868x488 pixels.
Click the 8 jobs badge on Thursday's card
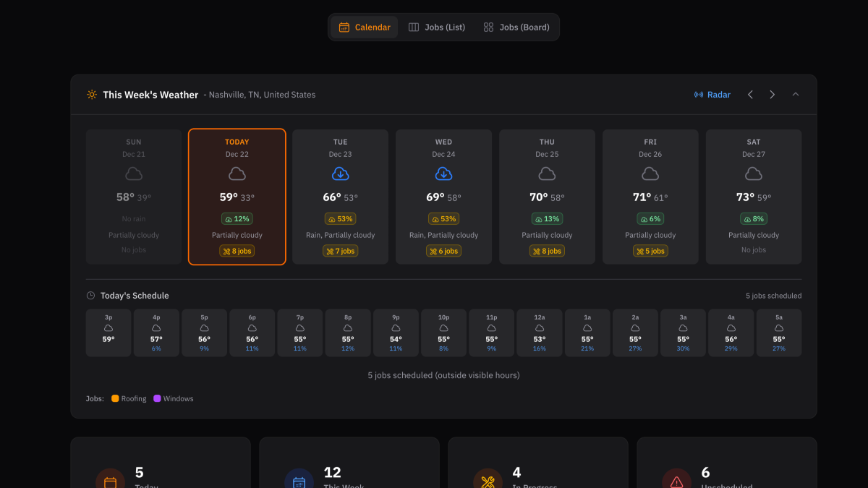click(547, 251)
